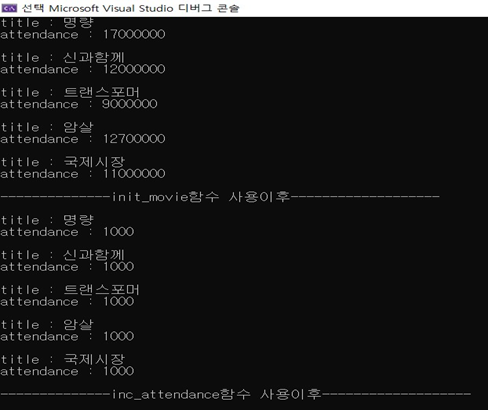Image resolution: width=488 pixels, height=410 pixels.
Task: Select 'attendance : 1000' under the post-init 명량 title
Action: click(x=67, y=232)
